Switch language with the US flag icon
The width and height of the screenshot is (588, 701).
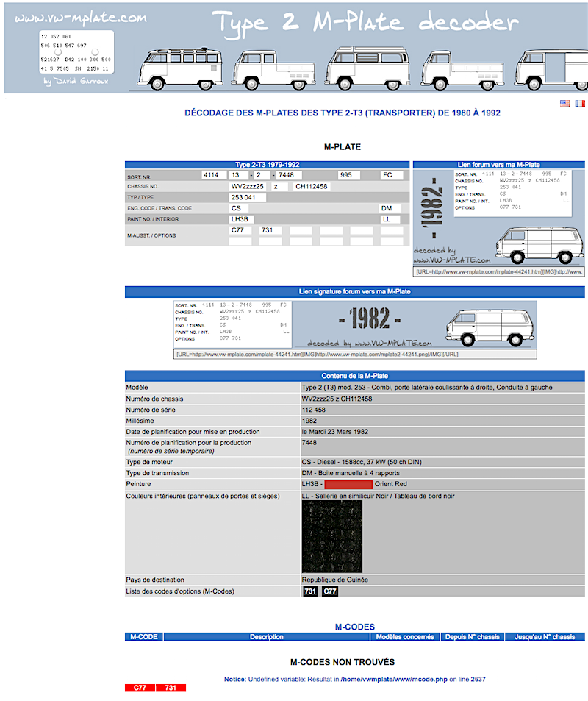[564, 103]
